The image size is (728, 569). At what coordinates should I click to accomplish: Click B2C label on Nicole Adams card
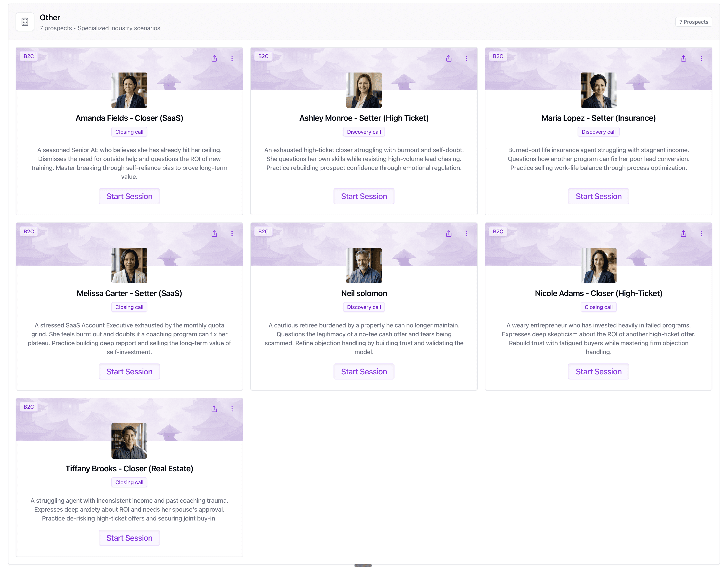click(x=498, y=232)
